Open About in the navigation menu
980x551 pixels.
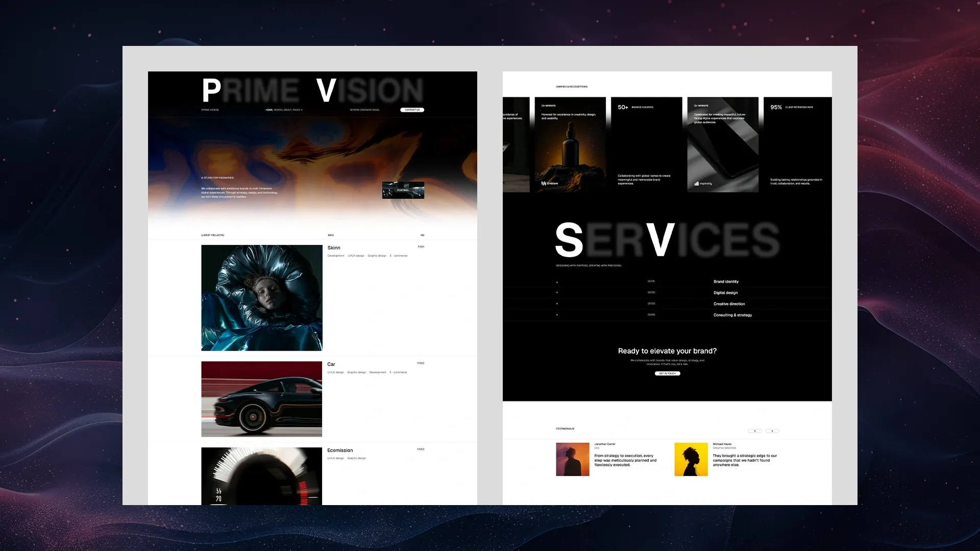[287, 110]
